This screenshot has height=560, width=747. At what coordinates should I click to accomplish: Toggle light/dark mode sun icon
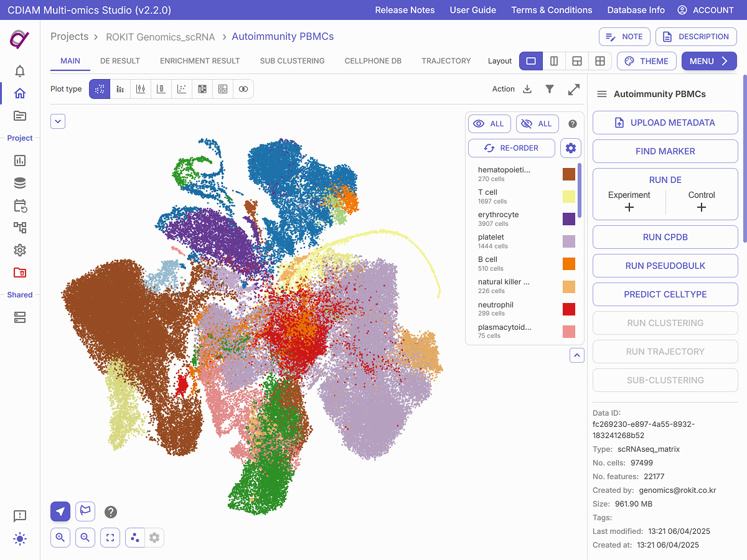[x=20, y=539]
